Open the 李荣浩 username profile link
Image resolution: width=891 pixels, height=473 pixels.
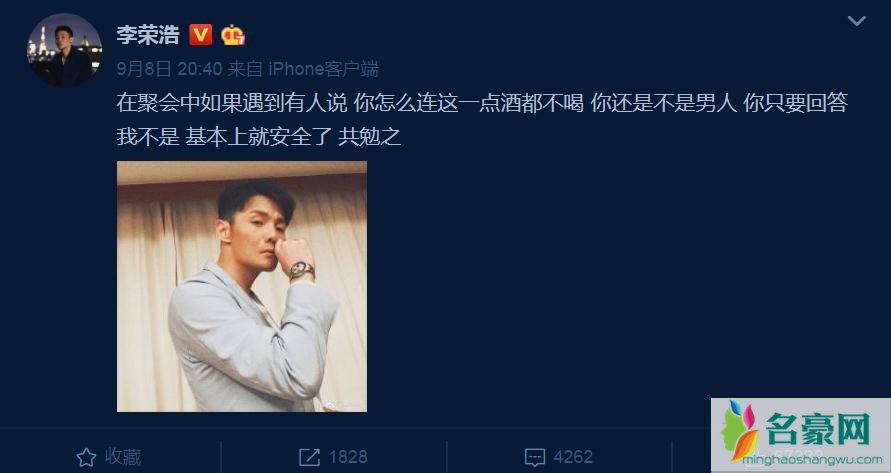point(148,35)
